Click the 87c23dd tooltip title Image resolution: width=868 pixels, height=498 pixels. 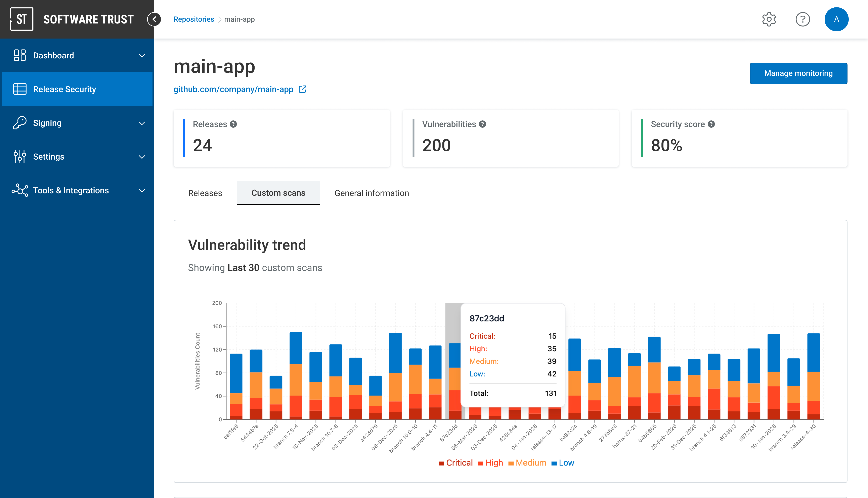pos(486,318)
